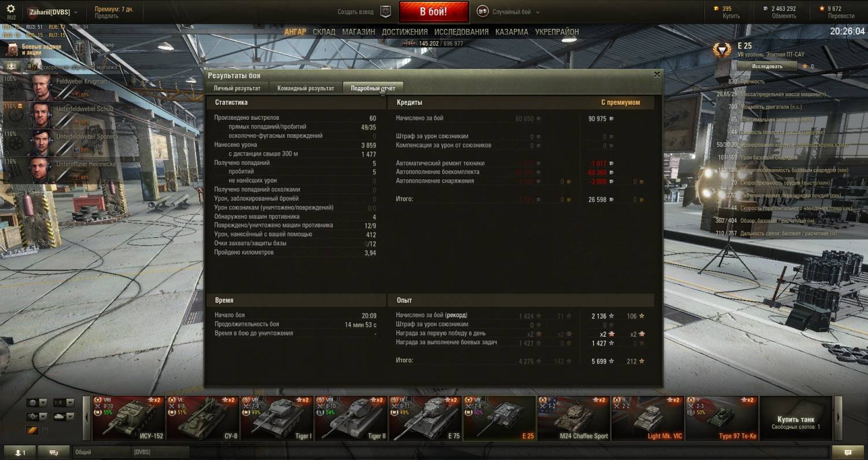Click the silver credits icon next to 2 463 292

pos(766,9)
